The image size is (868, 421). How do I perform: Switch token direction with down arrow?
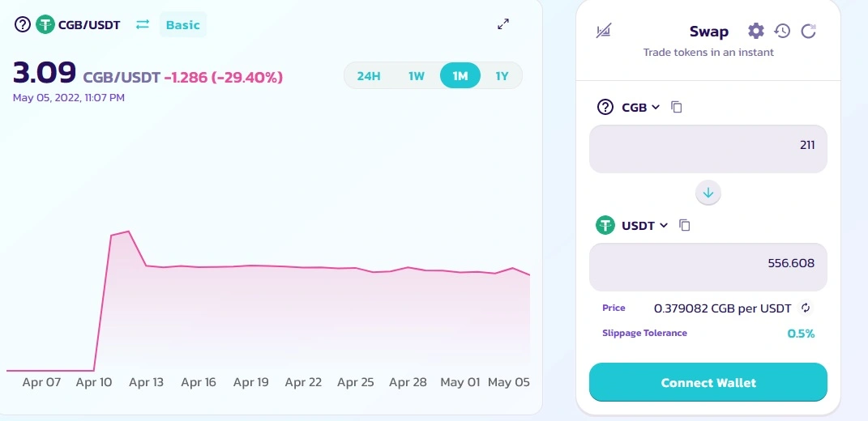pos(708,193)
